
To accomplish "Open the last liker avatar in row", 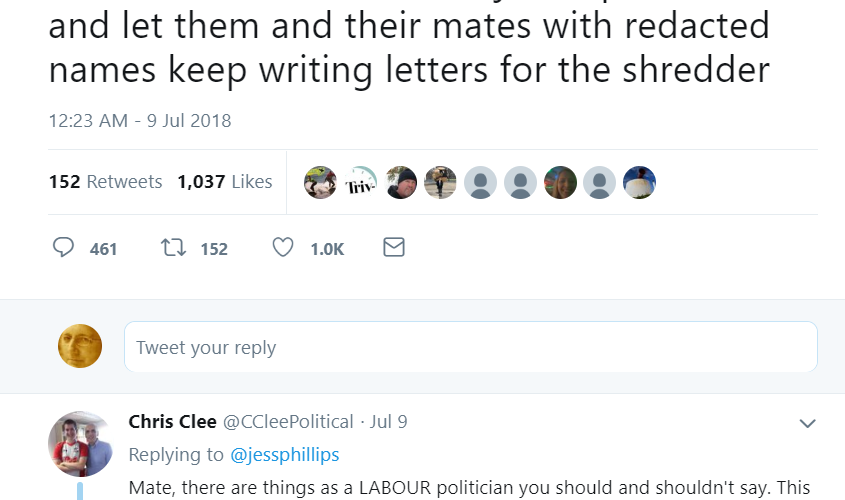I will tap(639, 182).
